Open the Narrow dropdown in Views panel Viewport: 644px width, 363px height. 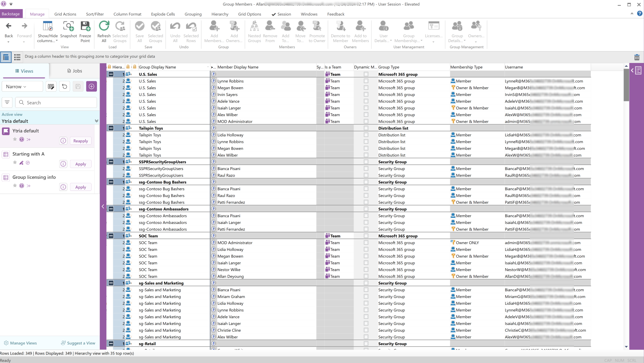pos(23,87)
